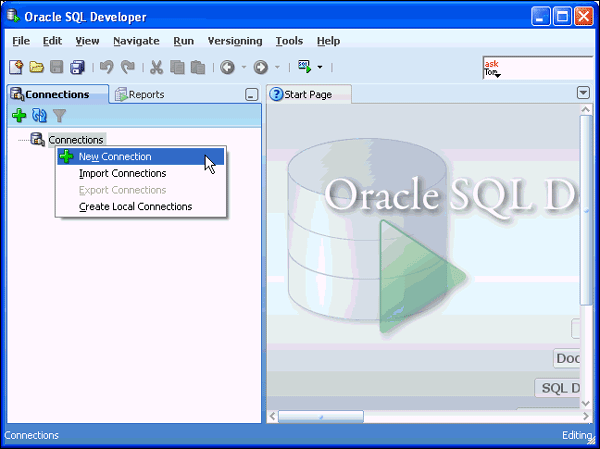Viewport: 600px width, 449px height.
Task: Open the Run menu
Action: pos(184,41)
